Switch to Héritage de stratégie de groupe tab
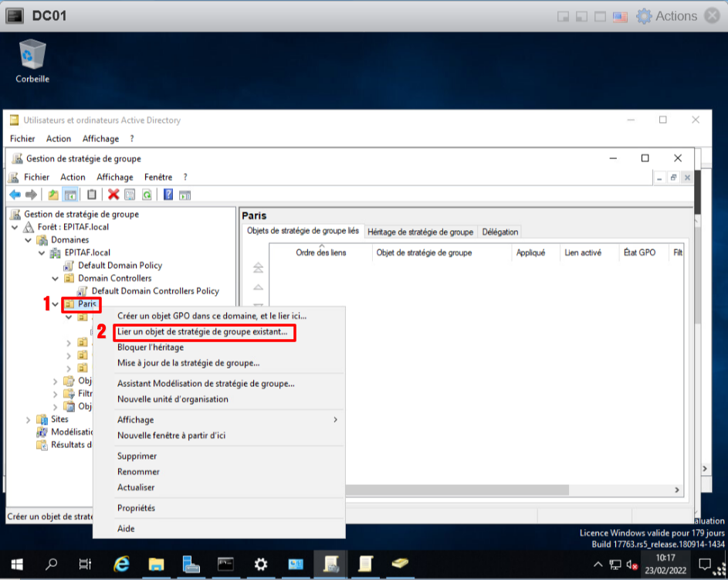 (420, 232)
